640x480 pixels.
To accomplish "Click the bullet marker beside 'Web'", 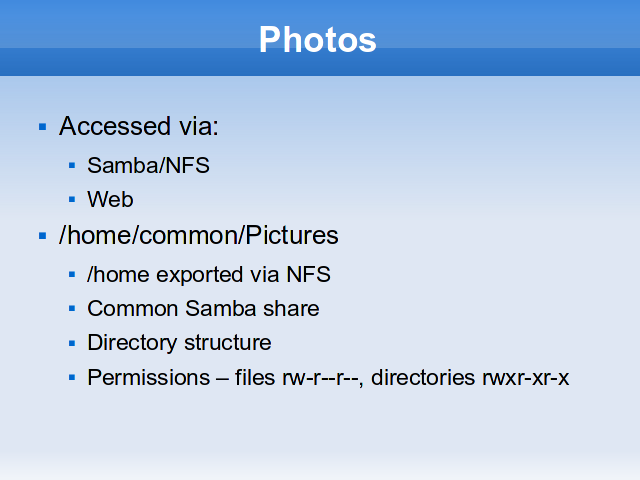I will coord(72,200).
